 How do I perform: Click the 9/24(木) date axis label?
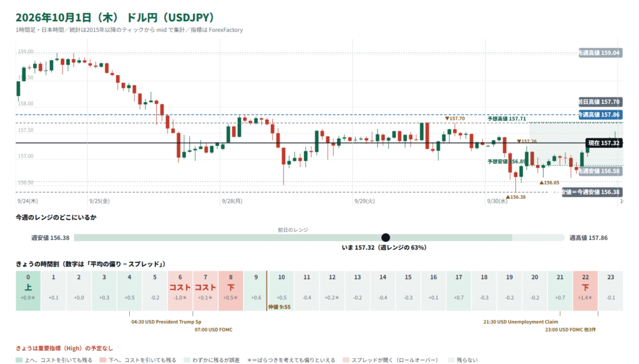click(x=27, y=201)
